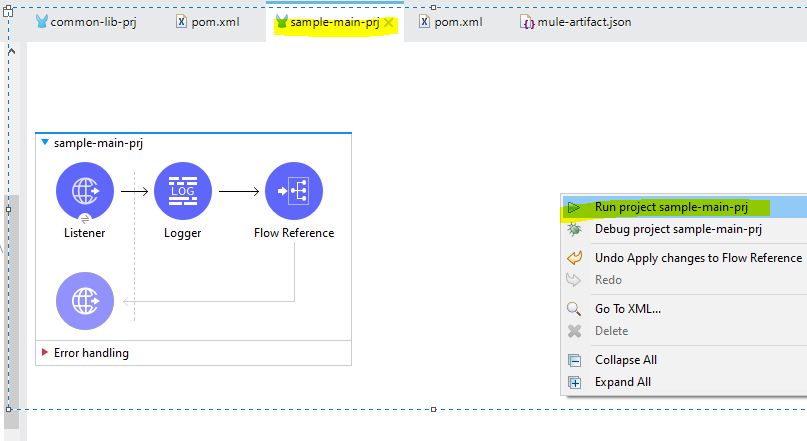Click the Debug project bug icon

(x=574, y=229)
